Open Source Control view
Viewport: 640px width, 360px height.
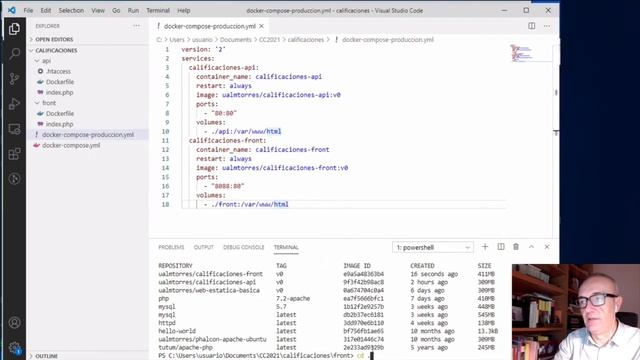point(14,78)
